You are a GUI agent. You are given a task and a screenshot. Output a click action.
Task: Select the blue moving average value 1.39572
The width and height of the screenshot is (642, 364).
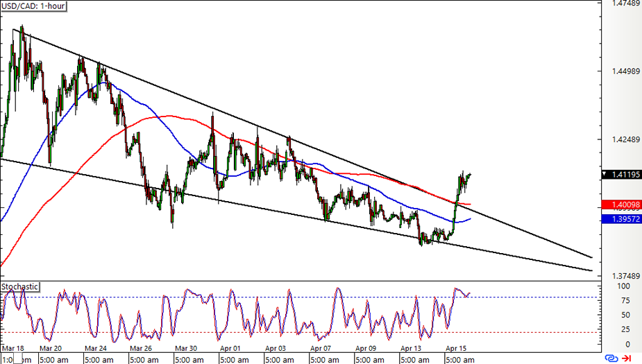(x=621, y=219)
